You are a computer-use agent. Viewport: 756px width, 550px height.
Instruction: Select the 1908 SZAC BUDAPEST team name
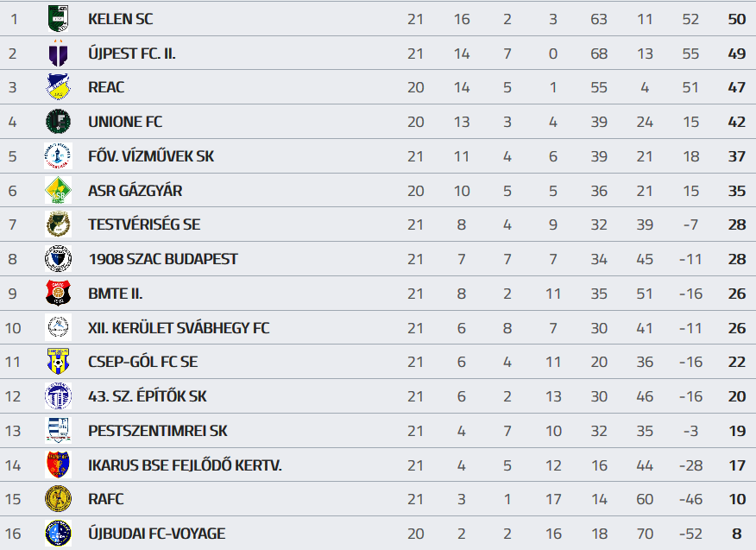[x=163, y=259]
